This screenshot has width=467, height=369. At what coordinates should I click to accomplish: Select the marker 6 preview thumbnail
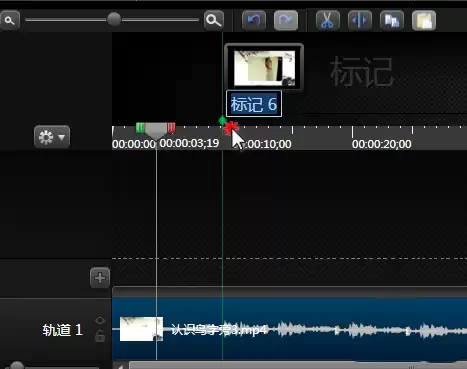pos(264,68)
